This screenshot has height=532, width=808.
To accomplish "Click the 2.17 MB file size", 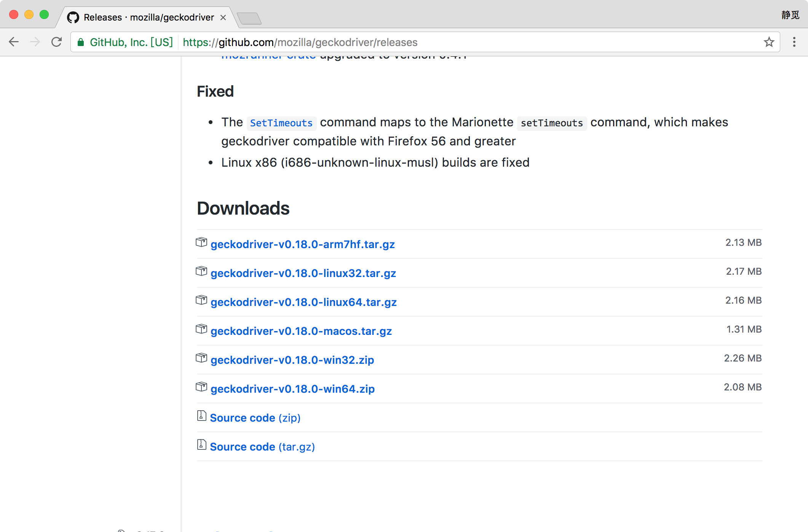I will point(744,271).
